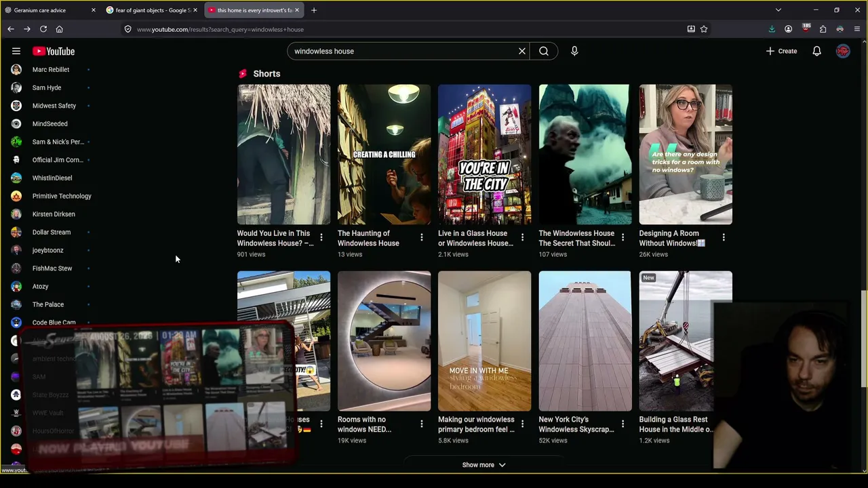
Task: Open options for The Haunting of Windowless House short
Action: pyautogui.click(x=422, y=237)
